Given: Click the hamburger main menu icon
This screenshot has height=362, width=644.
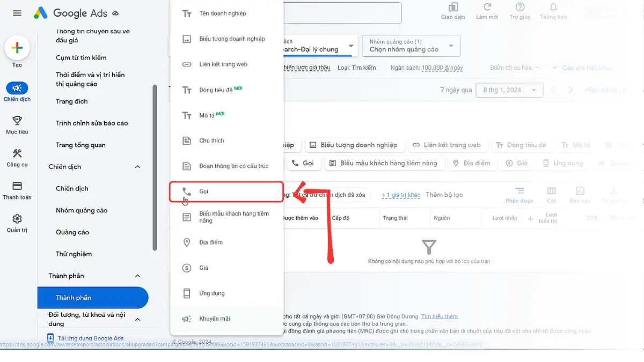Looking at the screenshot, I should [17, 13].
